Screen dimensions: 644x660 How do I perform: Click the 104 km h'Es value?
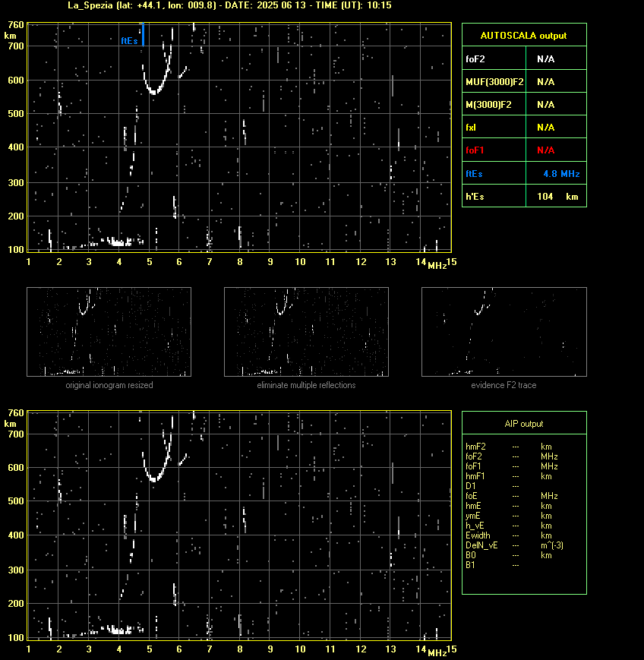(x=557, y=197)
